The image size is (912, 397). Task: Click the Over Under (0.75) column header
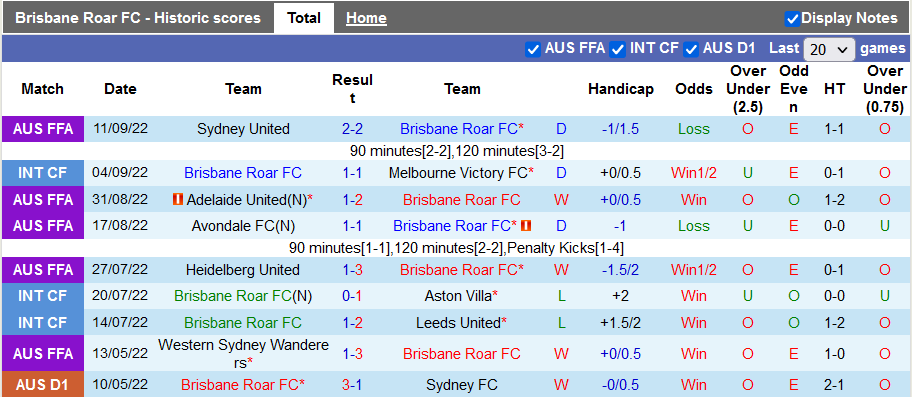click(885, 89)
